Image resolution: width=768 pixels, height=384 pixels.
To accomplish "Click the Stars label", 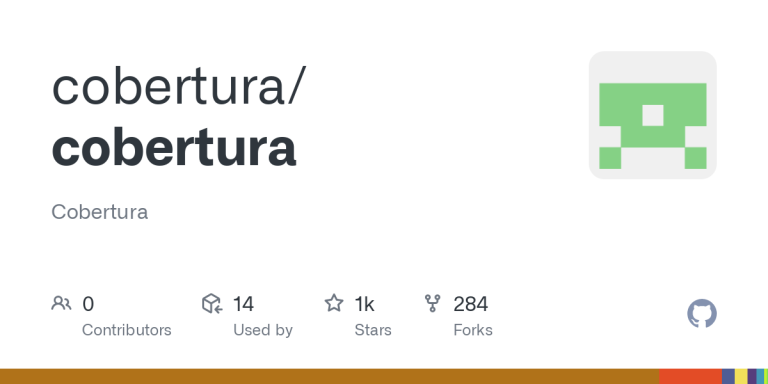I will (x=373, y=330).
